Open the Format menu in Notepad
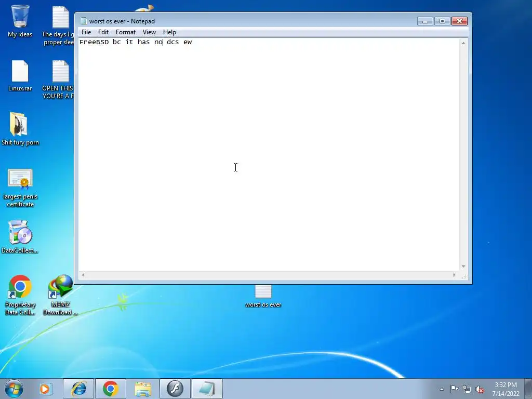The image size is (532, 399). pos(126,32)
